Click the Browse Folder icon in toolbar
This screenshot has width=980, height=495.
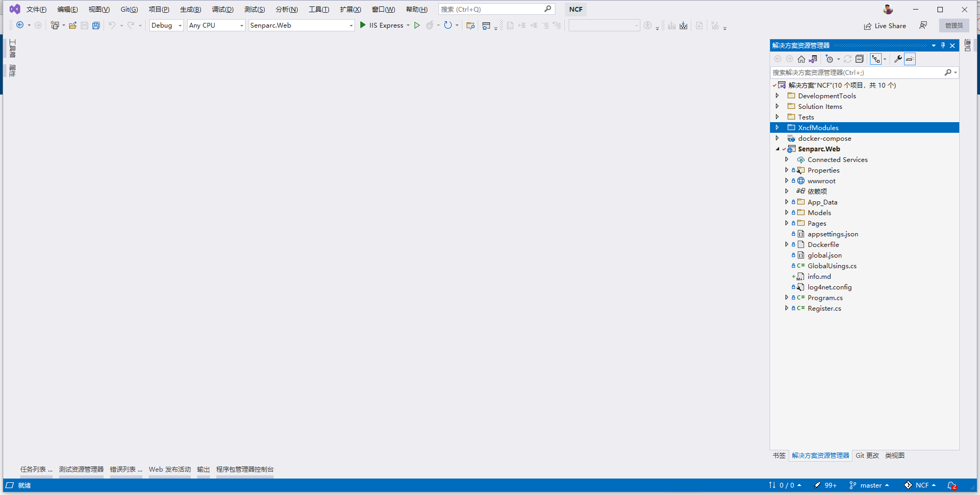470,25
